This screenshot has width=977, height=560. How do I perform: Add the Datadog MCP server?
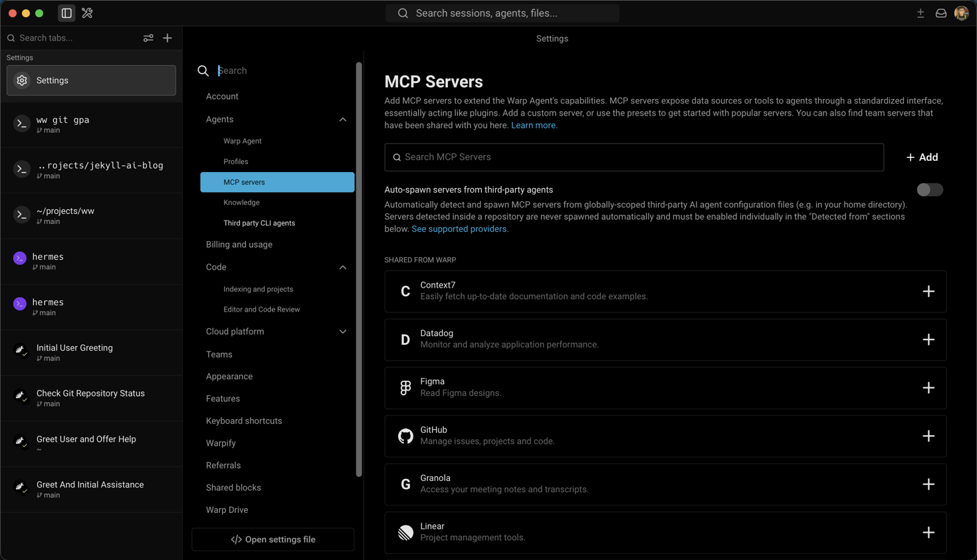point(928,339)
